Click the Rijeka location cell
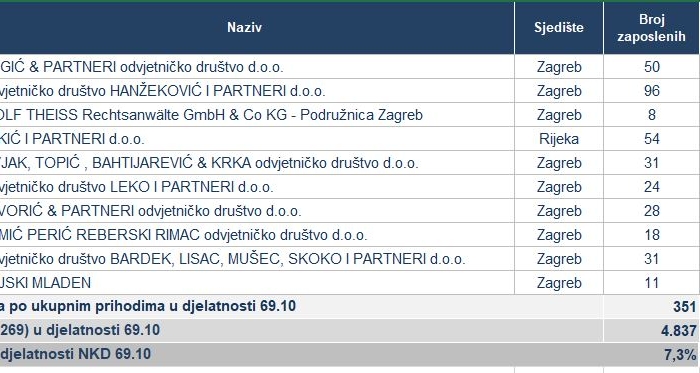Screen dimensions: 700x373 [x=559, y=139]
